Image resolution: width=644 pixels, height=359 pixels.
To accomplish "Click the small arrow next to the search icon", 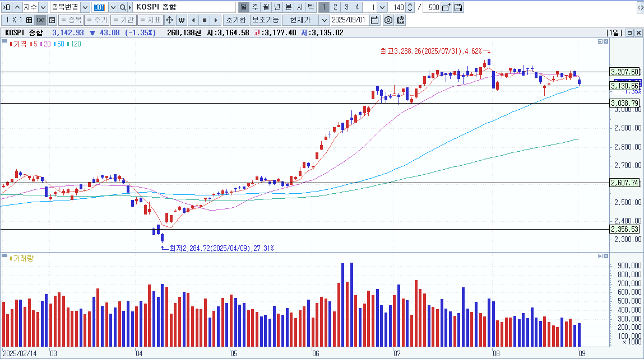I will pos(130,7).
